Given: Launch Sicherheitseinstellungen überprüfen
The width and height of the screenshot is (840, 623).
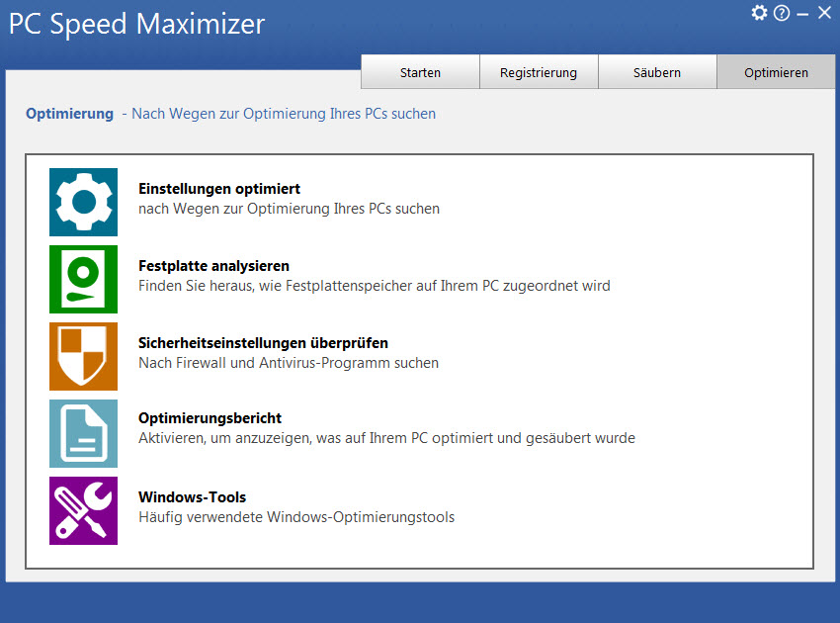Looking at the screenshot, I should 263,343.
